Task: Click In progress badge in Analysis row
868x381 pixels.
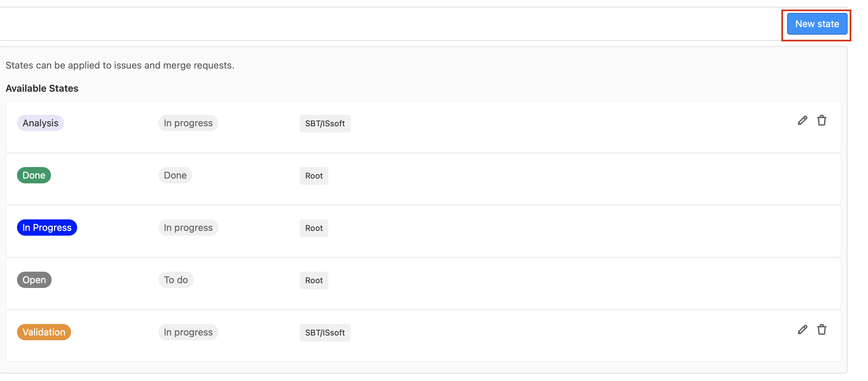Action: (188, 123)
